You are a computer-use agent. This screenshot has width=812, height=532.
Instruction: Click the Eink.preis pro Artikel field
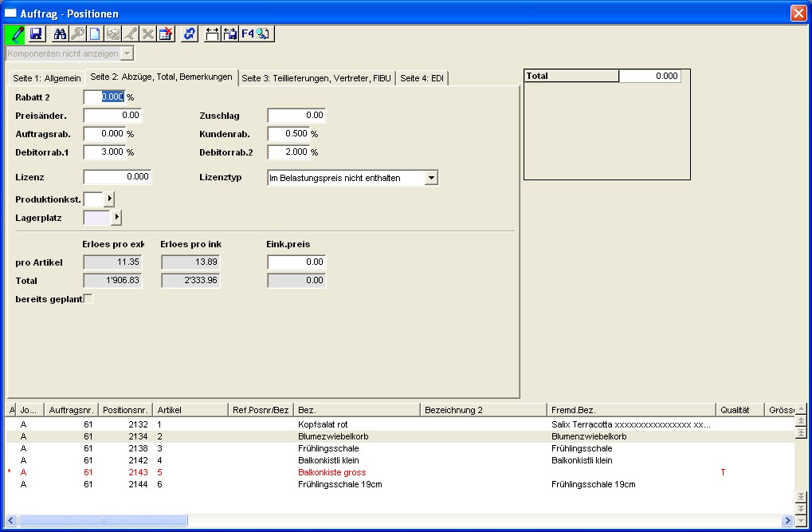[296, 262]
